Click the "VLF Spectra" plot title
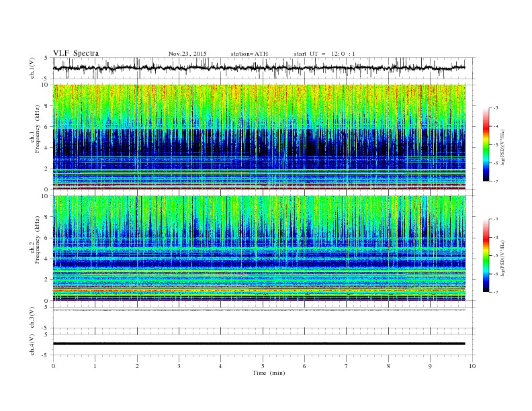This screenshot has height=411, width=532. [x=76, y=53]
